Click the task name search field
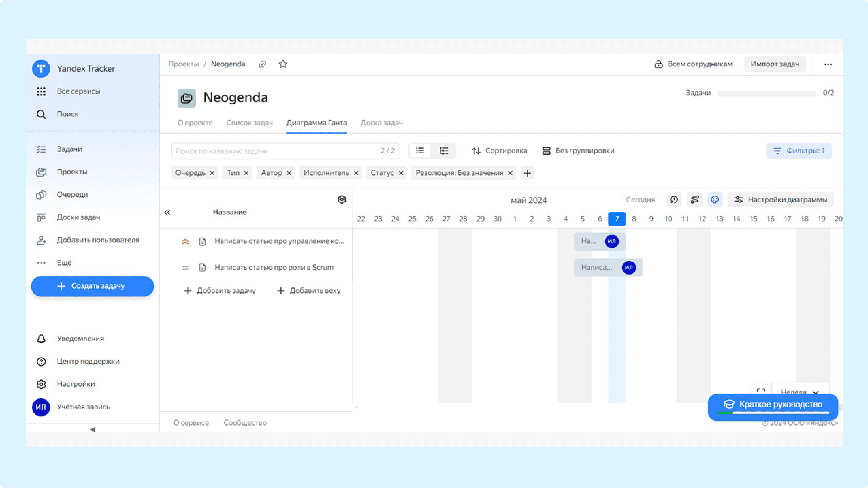868x488 pixels. pos(285,151)
